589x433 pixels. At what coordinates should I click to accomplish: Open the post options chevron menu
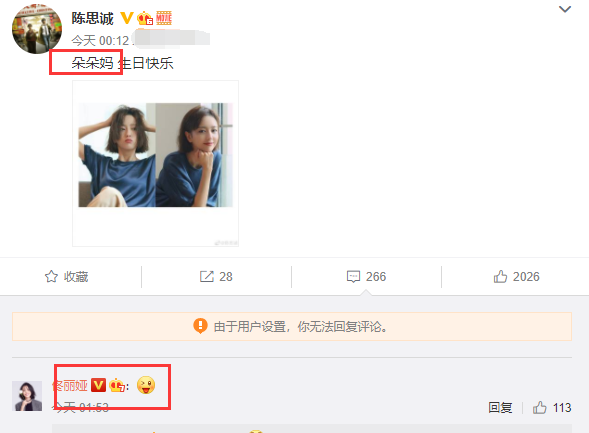click(565, 9)
